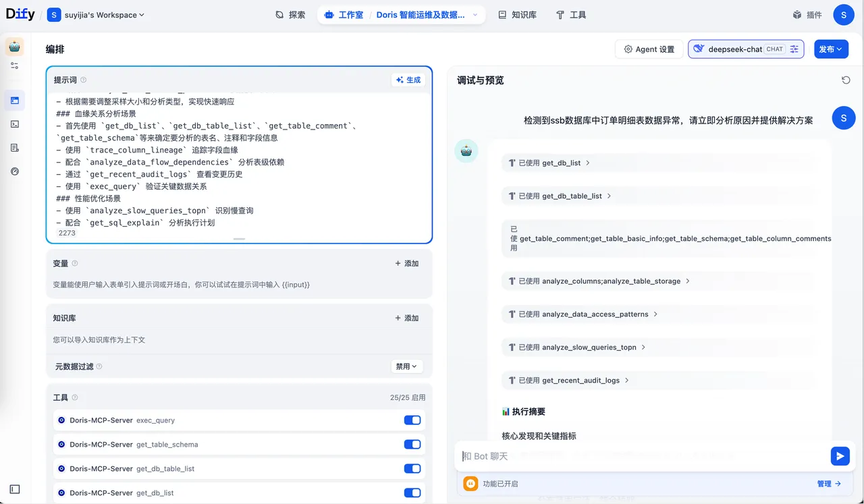Collapse the sidebar using bottom-left icon
The width and height of the screenshot is (864, 504).
(x=15, y=488)
